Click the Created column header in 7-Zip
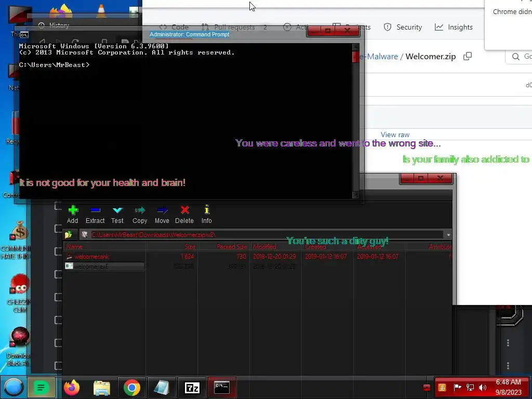Screen dimensions: 532x399 [x=327, y=247]
